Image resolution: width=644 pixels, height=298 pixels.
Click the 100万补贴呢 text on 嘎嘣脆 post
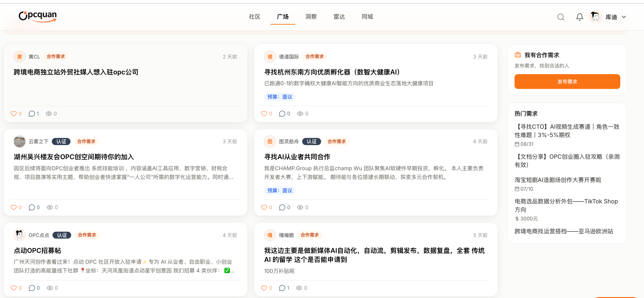279,271
